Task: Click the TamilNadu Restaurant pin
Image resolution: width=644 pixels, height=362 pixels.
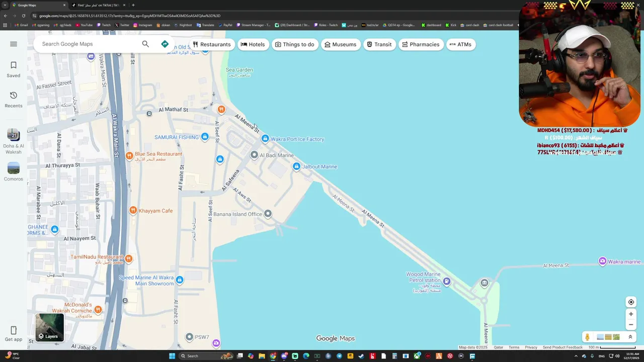Action: pos(129,258)
